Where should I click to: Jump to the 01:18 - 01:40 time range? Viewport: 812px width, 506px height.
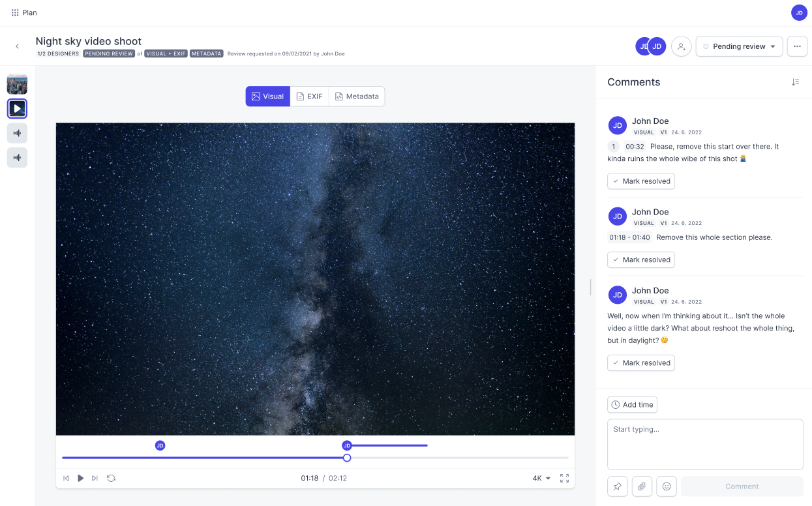click(x=629, y=237)
